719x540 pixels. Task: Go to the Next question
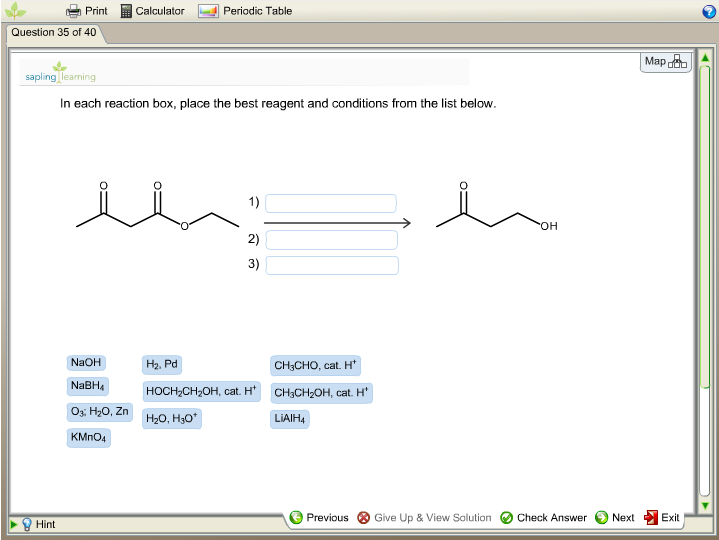point(614,518)
